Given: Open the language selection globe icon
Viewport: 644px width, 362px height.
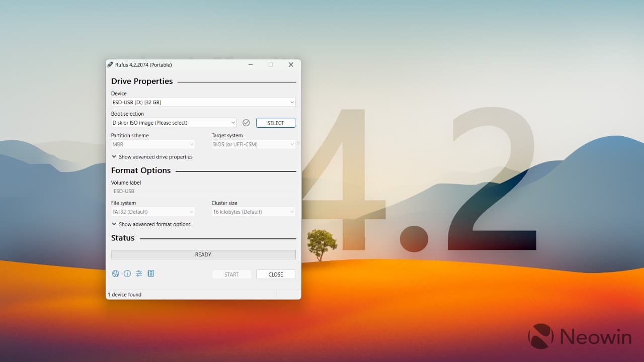Looking at the screenshot, I should pyautogui.click(x=115, y=274).
